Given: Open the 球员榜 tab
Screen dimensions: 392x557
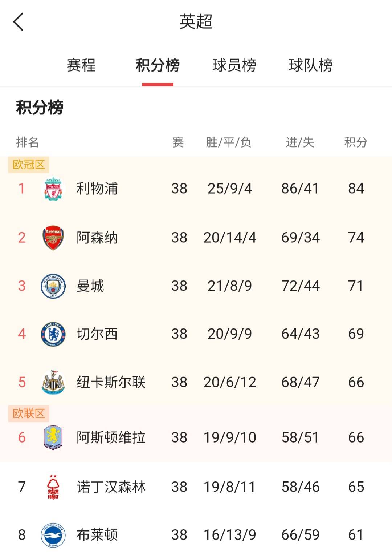Looking at the screenshot, I should [x=234, y=65].
